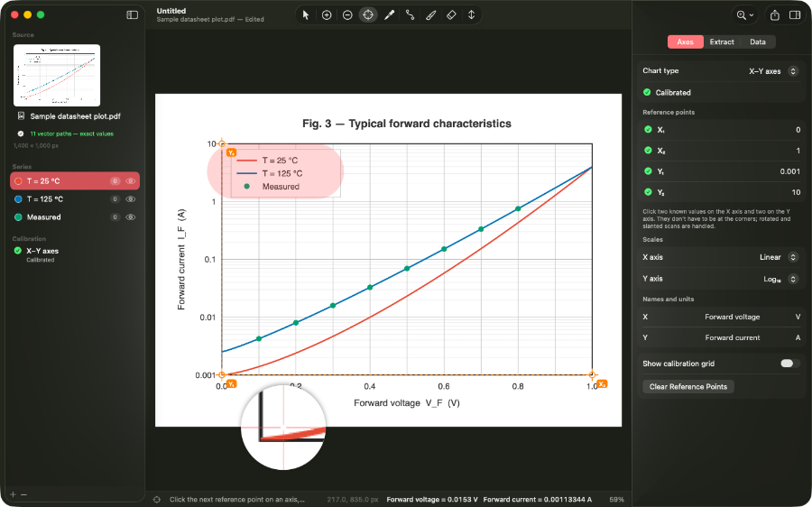This screenshot has width=812, height=507.
Task: Click the red T = 25 °C color swatch
Action: [x=18, y=180]
